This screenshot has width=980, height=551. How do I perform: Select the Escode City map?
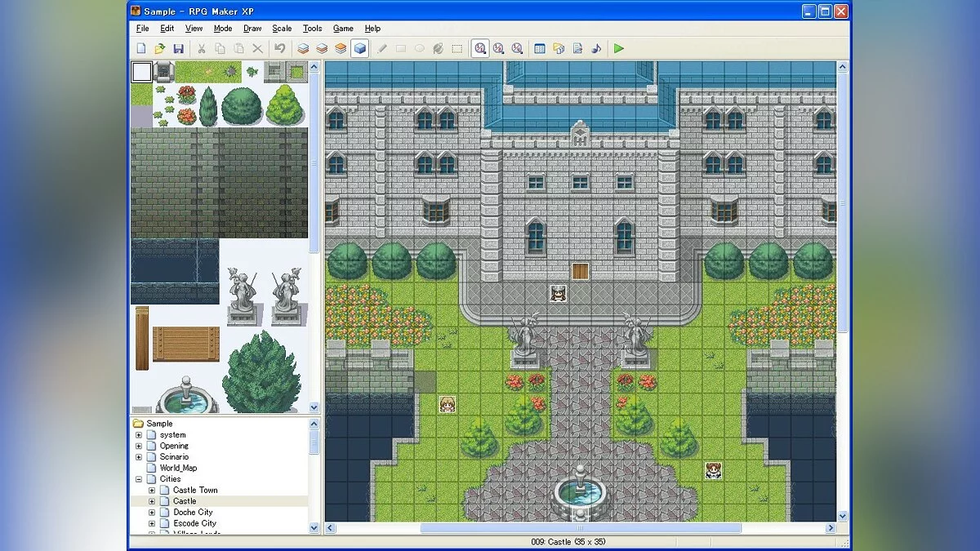tap(194, 523)
